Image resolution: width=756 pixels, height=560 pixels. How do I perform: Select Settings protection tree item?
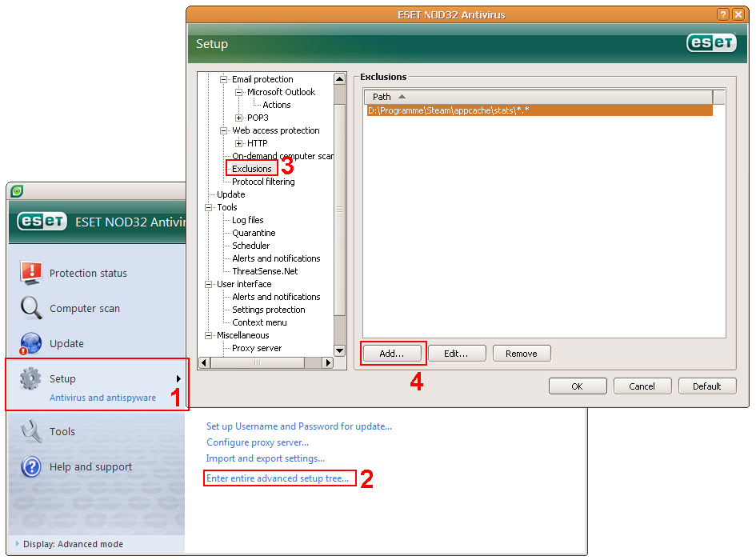(269, 310)
